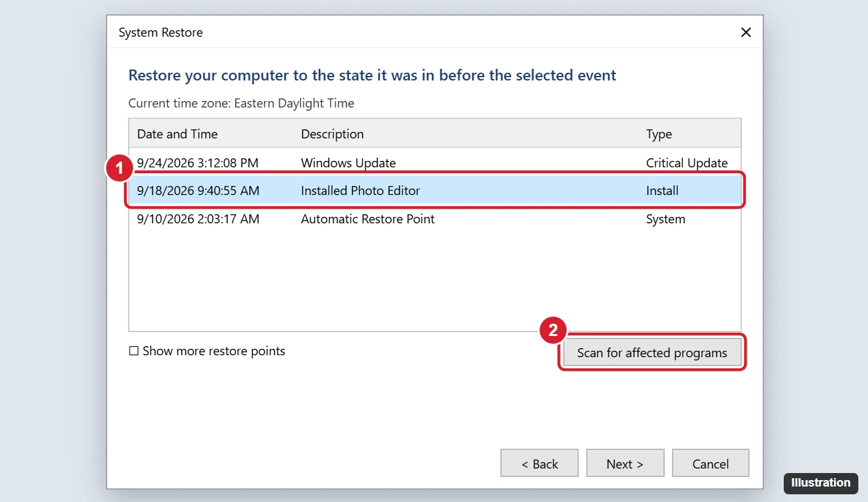Screen dimensions: 868x502
Task: Click the 9/18/2026 9:40:55 AM date cell
Action: point(199,191)
